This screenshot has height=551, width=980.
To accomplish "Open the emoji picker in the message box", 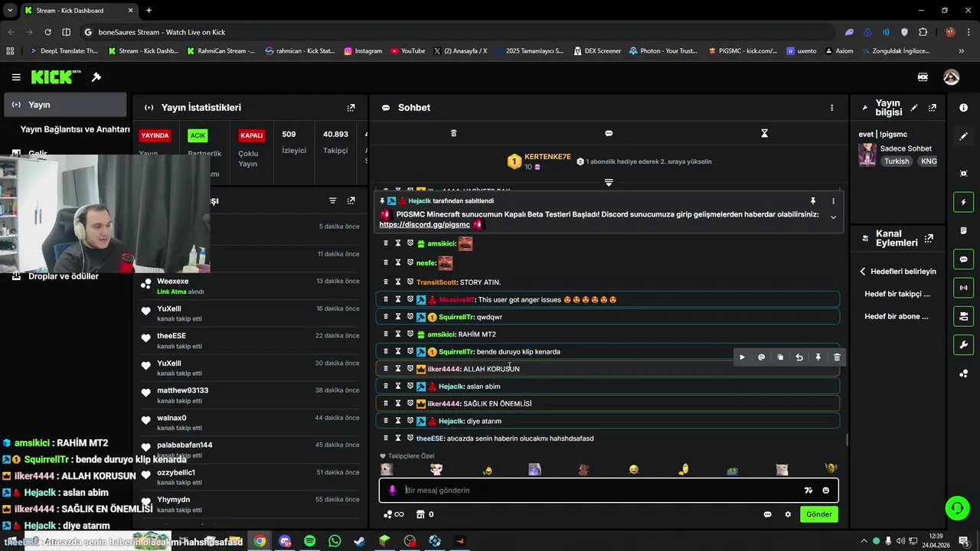I will tap(825, 491).
